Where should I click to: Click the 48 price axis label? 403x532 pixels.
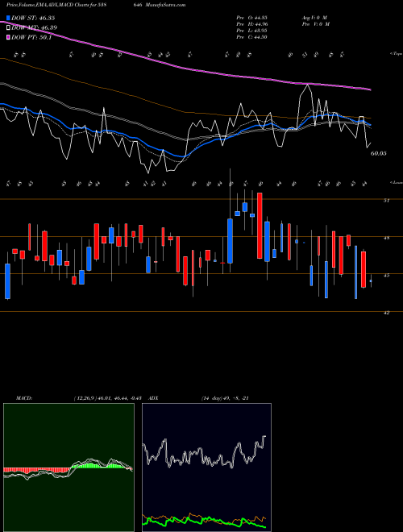pos(386,238)
